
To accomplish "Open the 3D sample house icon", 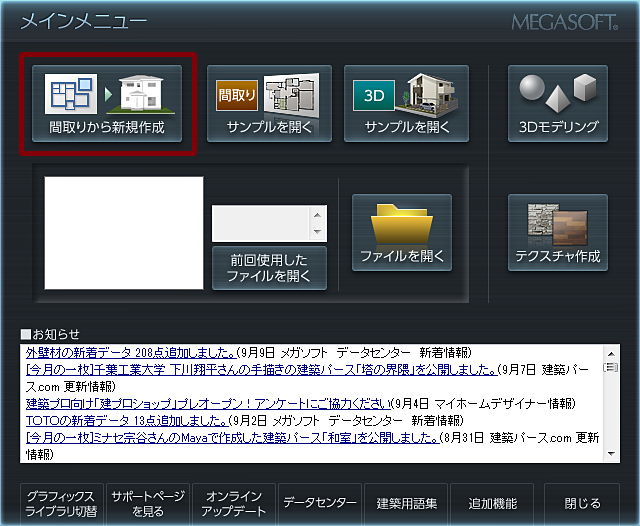I will pyautogui.click(x=406, y=94).
